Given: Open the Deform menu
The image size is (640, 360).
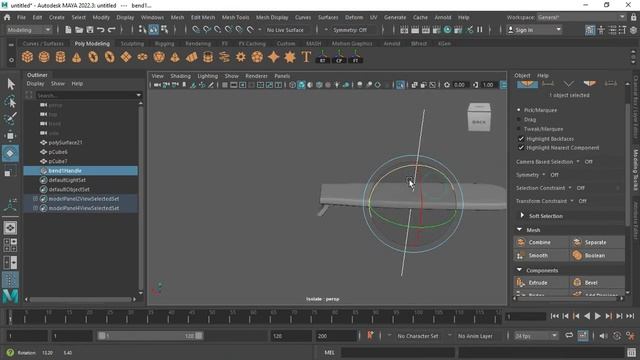Looking at the screenshot, I should point(353,18).
